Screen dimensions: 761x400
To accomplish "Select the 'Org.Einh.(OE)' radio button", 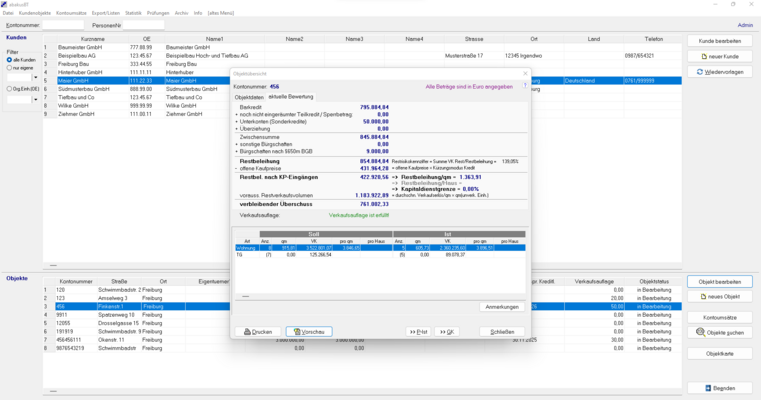I will pyautogui.click(x=9, y=89).
